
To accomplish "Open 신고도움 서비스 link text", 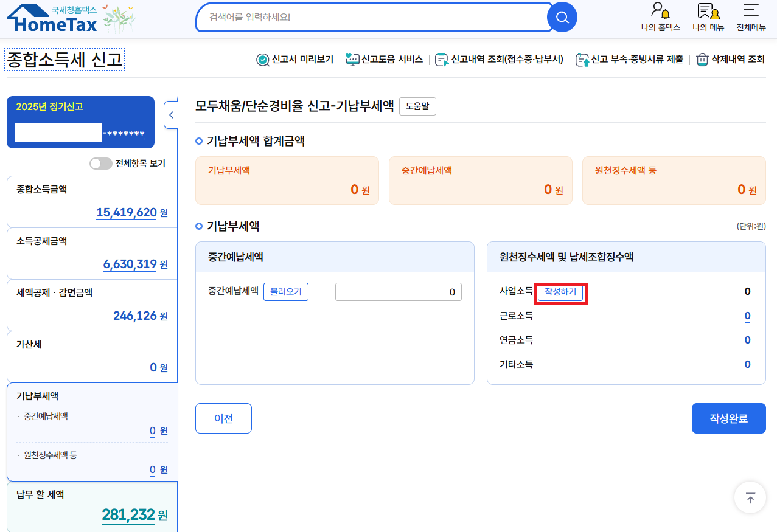I will [x=392, y=60].
